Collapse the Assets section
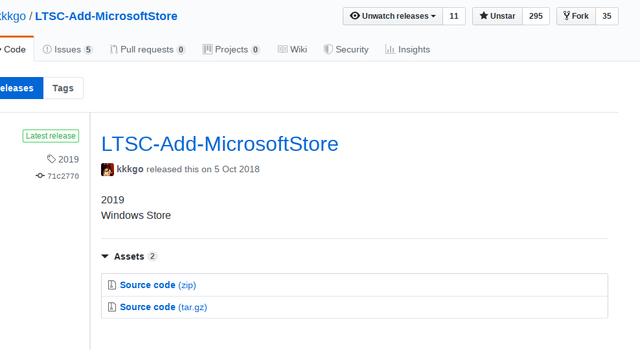 pos(129,256)
